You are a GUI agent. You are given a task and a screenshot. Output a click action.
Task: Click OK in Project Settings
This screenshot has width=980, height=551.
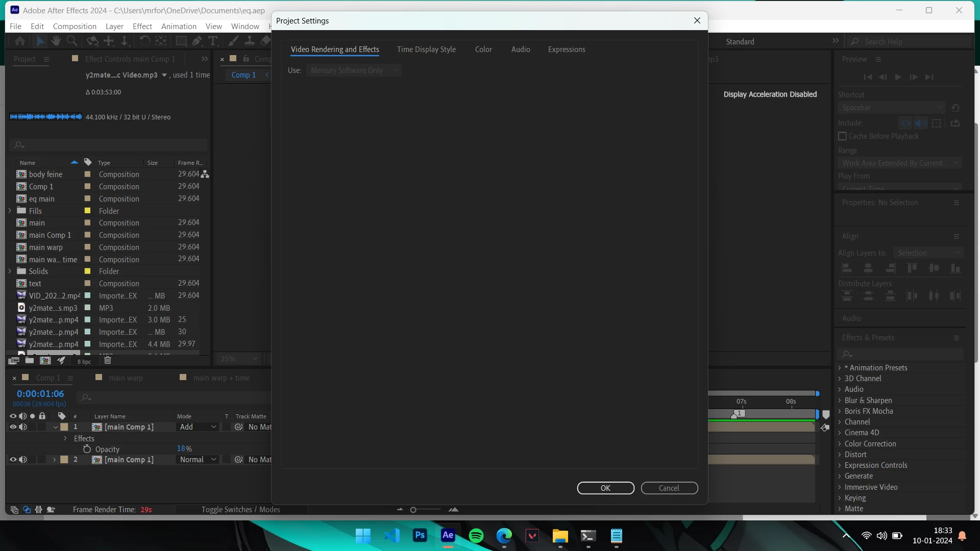(x=605, y=488)
